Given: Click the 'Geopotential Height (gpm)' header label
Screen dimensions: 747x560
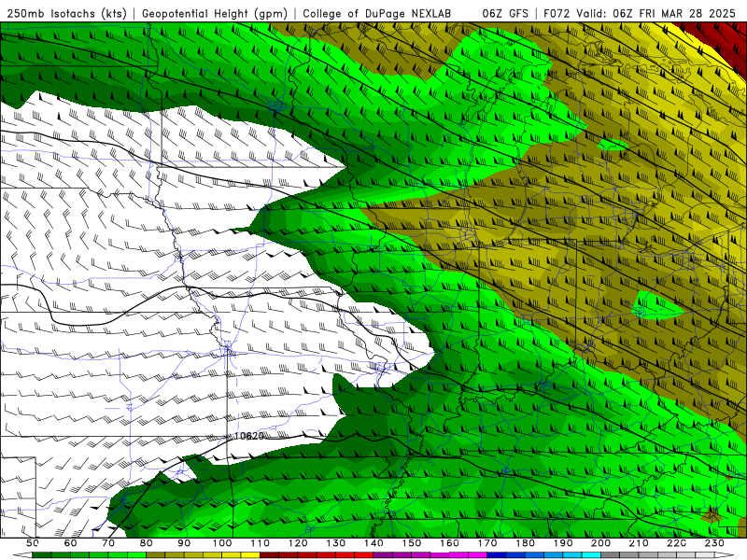Looking at the screenshot, I should [215, 13].
